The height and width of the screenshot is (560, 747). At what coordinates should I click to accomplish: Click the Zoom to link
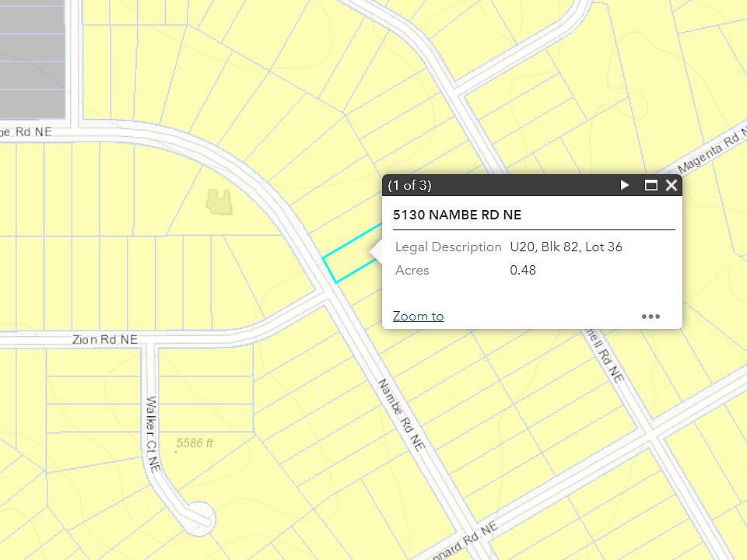(419, 317)
